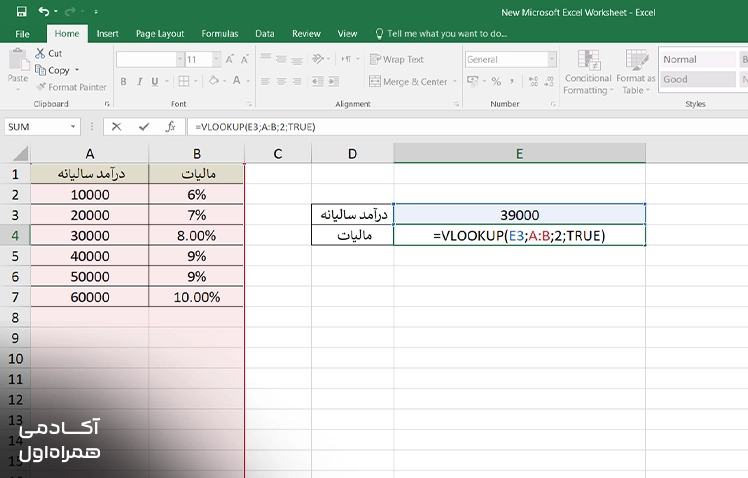Click the Select All corner triangle
Viewport: 748px width, 478px height.
21,154
